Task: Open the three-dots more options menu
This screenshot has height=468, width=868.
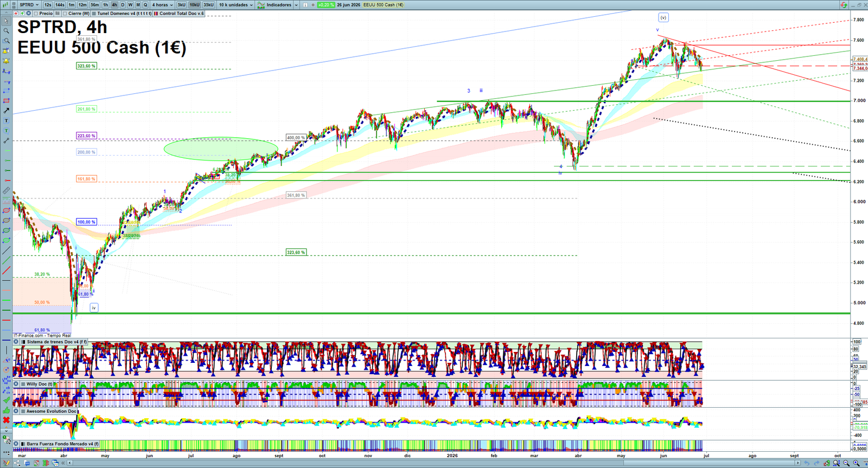Action: 7,452
